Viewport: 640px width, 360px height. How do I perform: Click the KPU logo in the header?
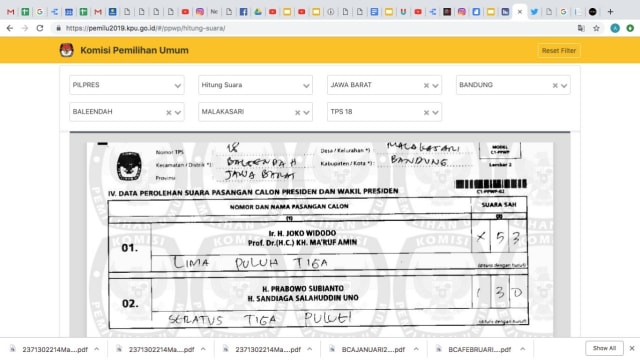[67, 50]
